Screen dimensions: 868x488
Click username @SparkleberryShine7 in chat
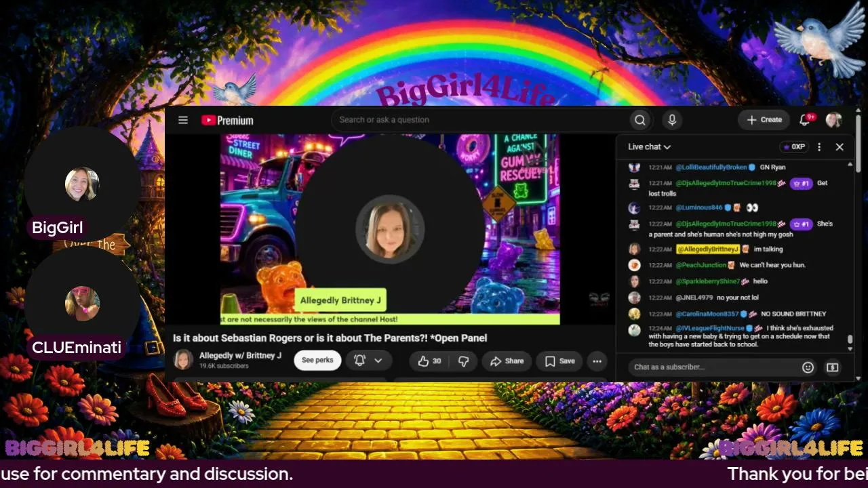click(707, 281)
